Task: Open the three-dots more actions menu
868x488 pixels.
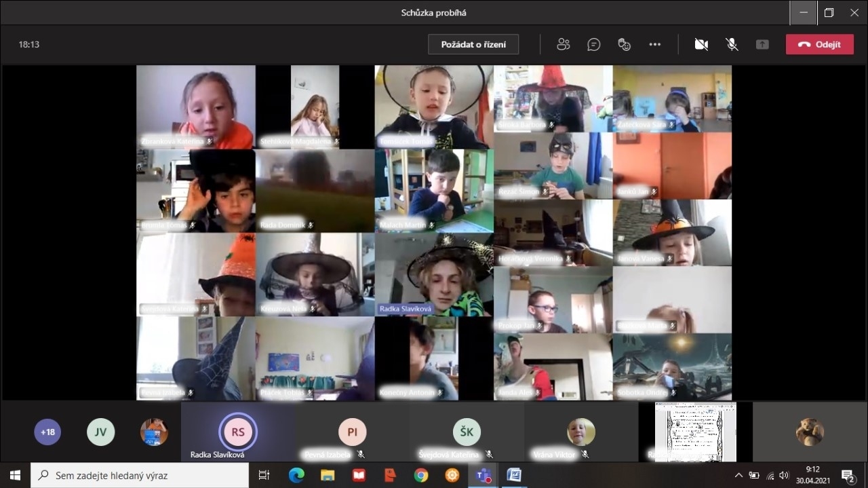Action: tap(654, 44)
